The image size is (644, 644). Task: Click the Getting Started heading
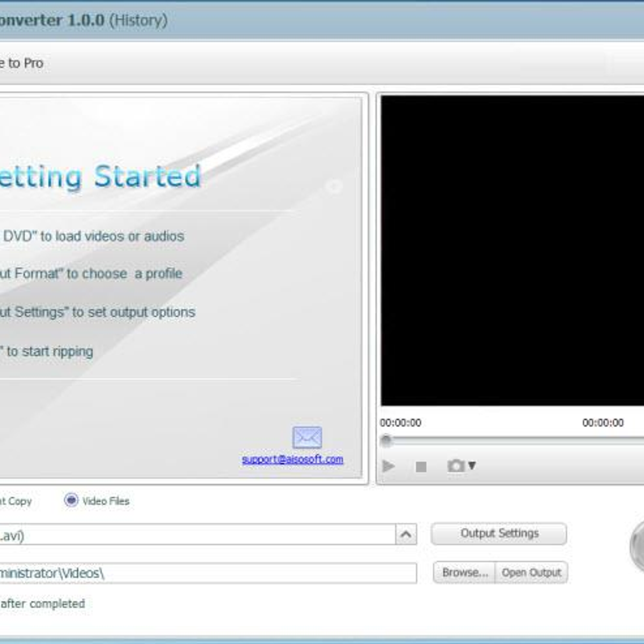pyautogui.click(x=100, y=177)
